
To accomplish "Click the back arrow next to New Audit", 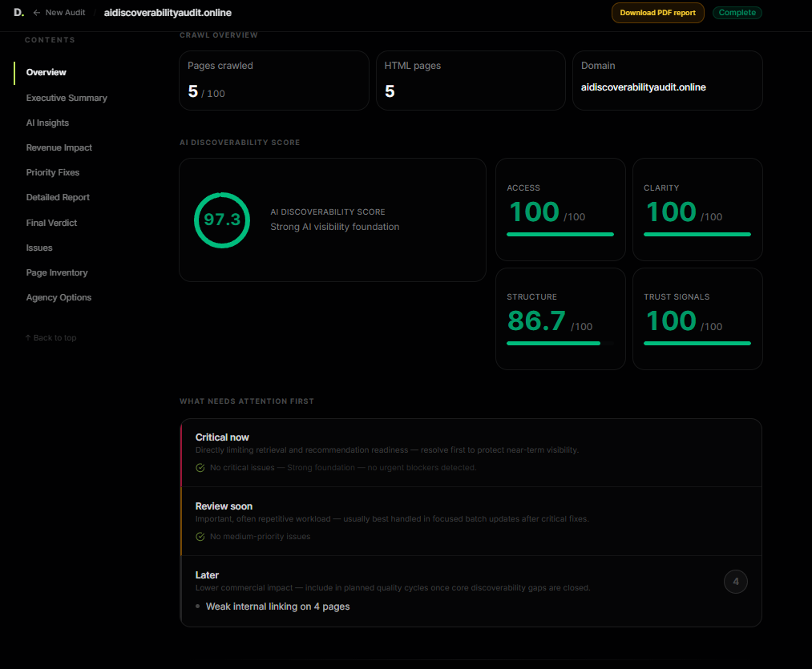I will click(36, 13).
